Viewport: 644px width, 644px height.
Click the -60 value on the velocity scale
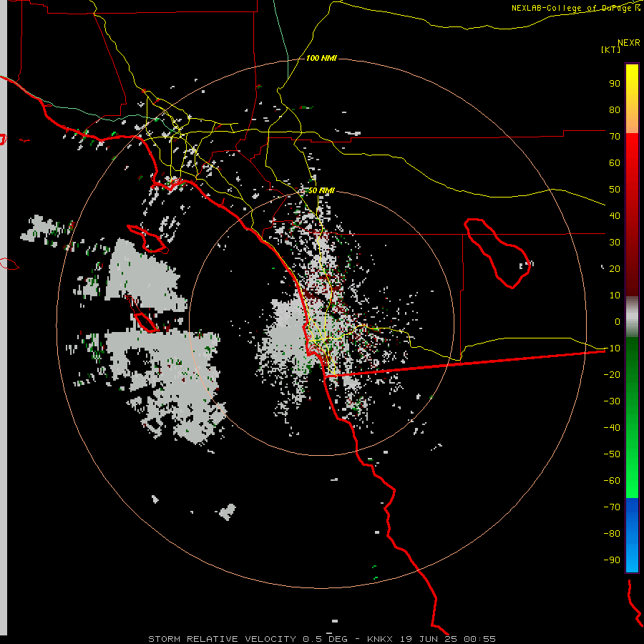point(612,481)
